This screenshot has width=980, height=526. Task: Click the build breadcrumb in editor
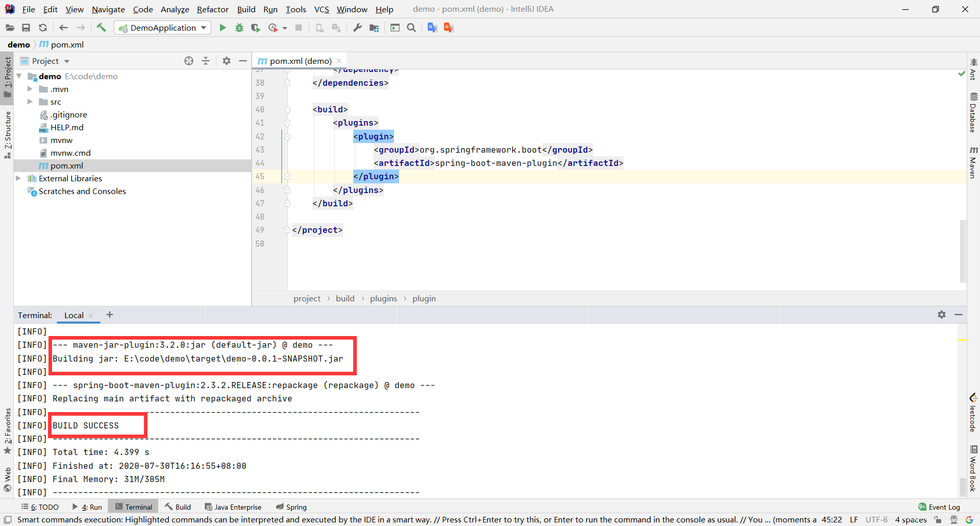point(345,298)
